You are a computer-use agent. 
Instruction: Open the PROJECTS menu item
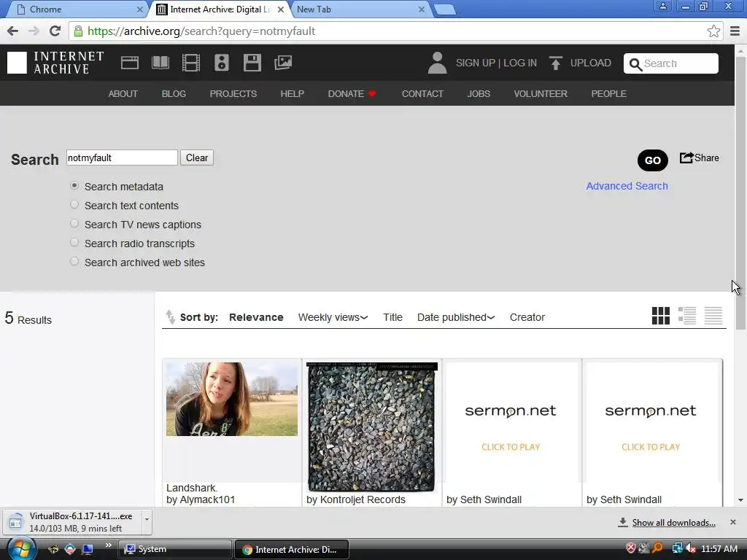233,94
